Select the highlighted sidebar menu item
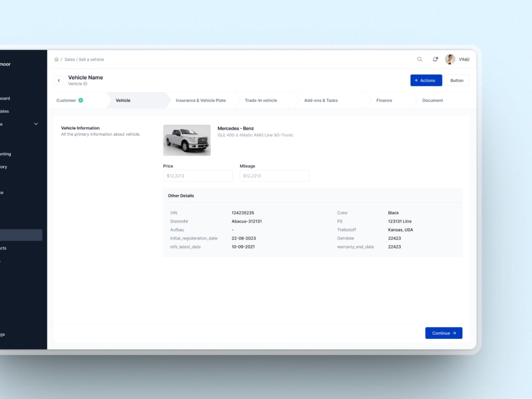Viewport: 532px width, 399px height. point(21,235)
